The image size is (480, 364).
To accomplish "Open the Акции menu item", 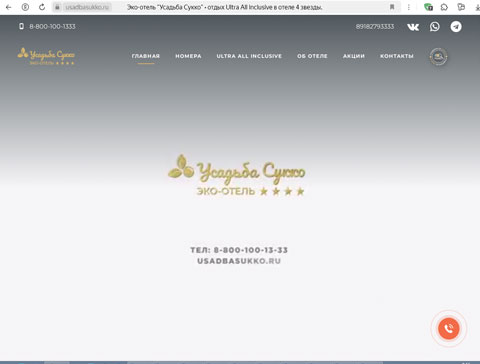I will 354,56.
